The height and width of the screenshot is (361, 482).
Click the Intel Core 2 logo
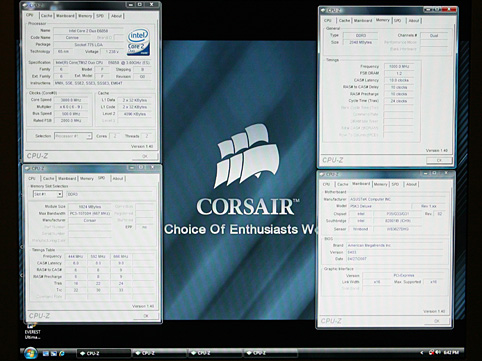coord(138,42)
